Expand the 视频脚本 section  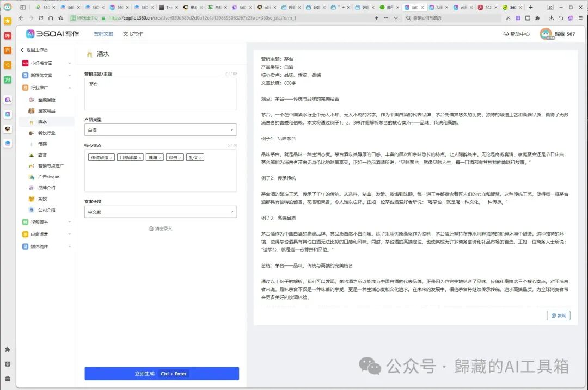[46, 222]
